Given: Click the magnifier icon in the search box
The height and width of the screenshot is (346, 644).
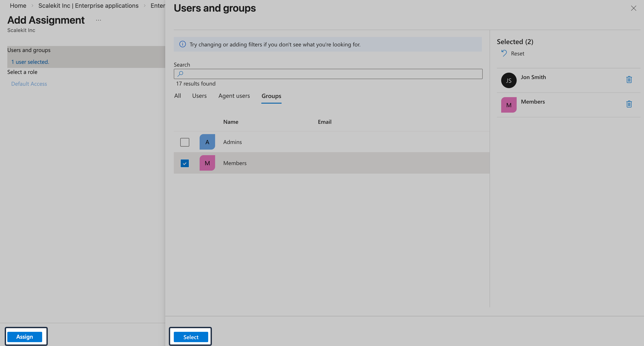Looking at the screenshot, I should coord(180,74).
